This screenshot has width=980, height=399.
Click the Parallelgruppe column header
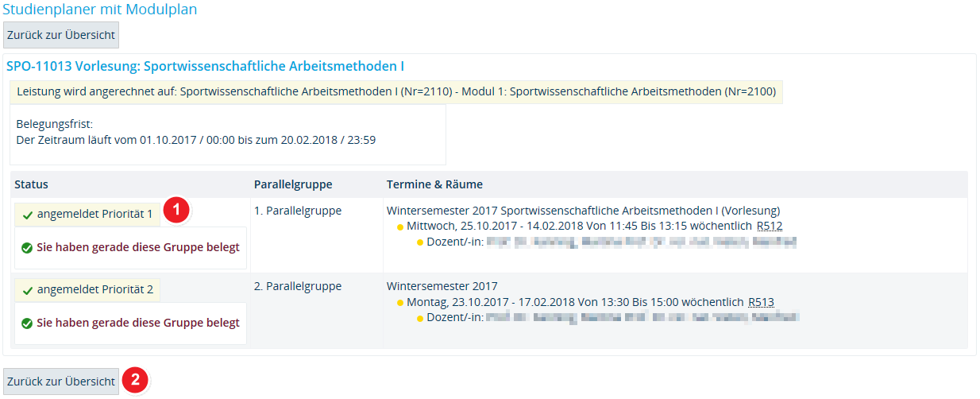coord(293,184)
